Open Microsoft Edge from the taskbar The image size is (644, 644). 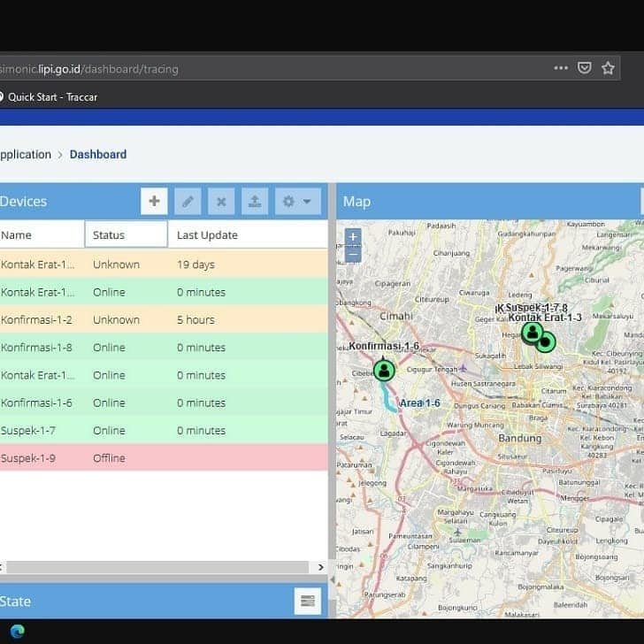point(18,631)
